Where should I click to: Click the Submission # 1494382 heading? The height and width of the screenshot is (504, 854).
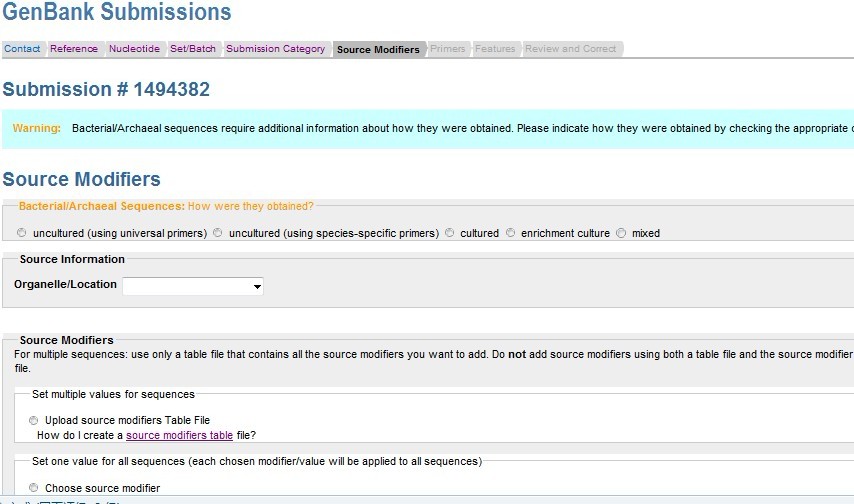[106, 90]
